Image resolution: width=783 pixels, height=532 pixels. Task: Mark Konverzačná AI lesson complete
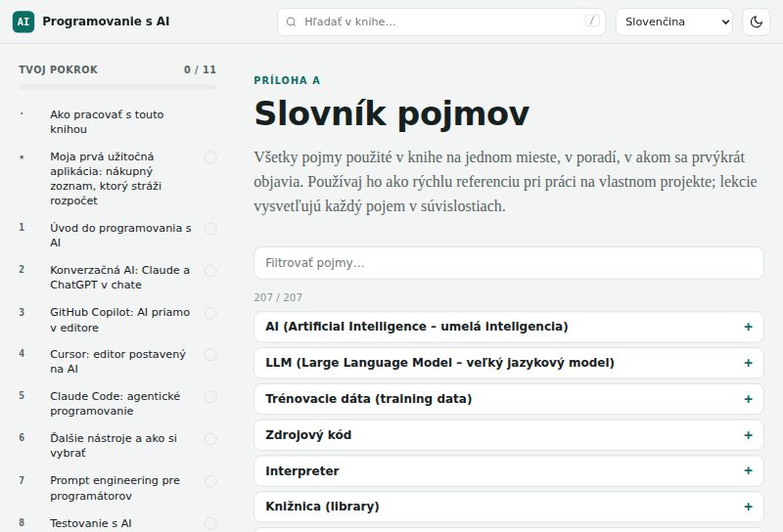[x=210, y=271]
